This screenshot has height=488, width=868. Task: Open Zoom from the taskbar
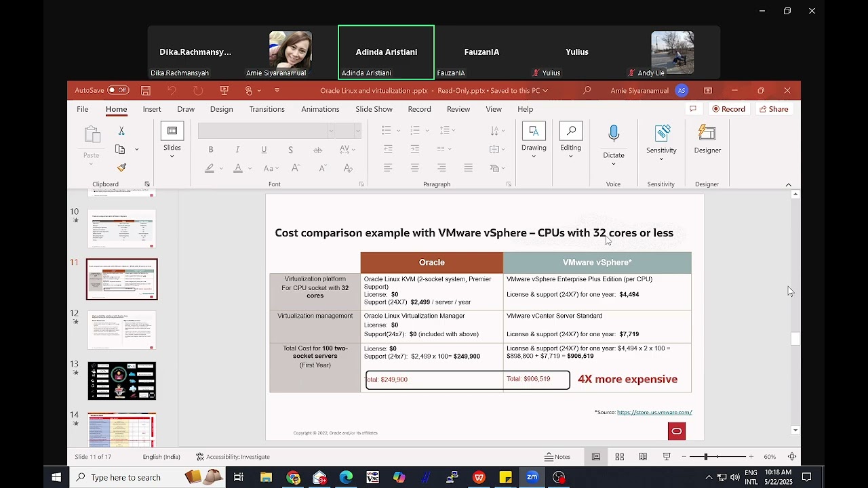[x=532, y=477]
